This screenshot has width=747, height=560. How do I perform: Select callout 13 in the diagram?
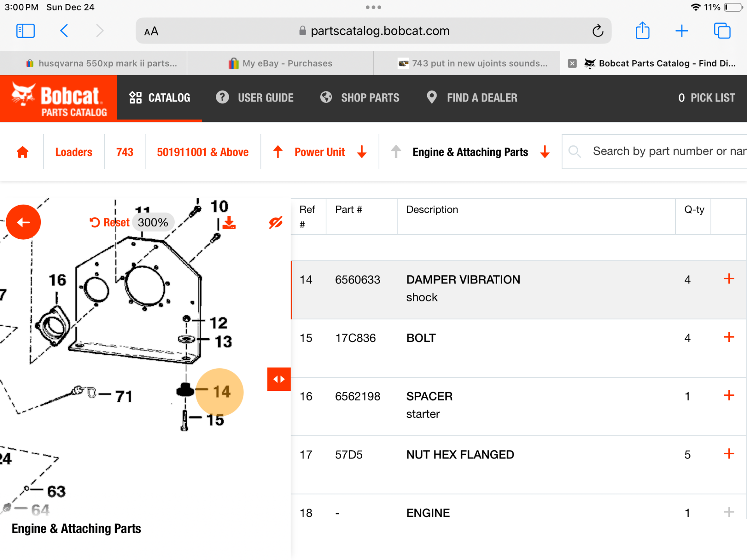point(223,342)
